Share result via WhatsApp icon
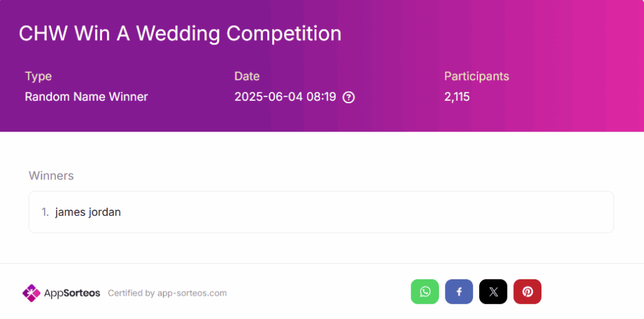 click(x=425, y=292)
